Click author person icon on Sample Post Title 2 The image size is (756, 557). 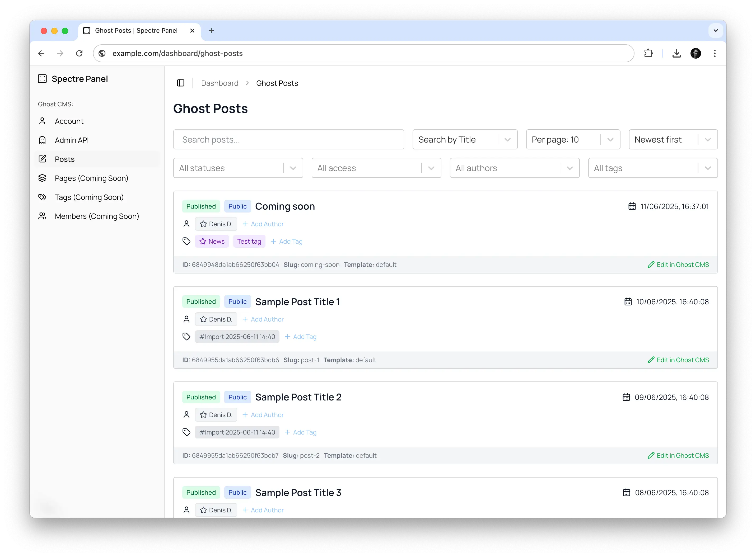pos(186,415)
